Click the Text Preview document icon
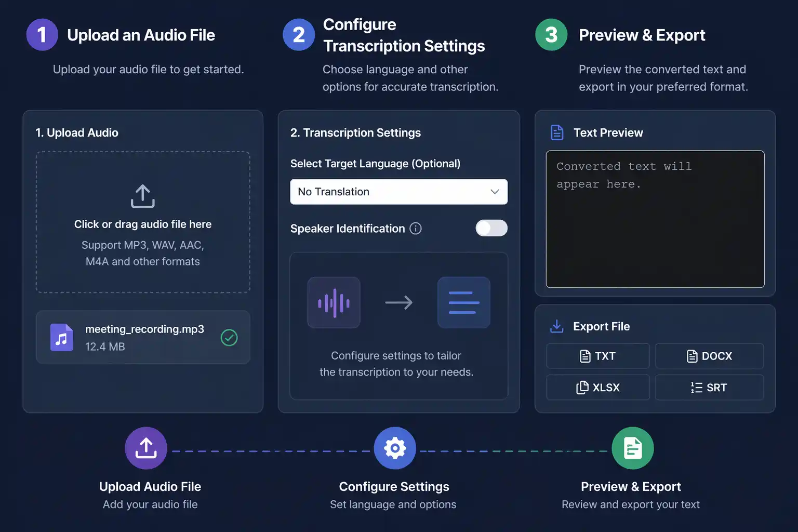The height and width of the screenshot is (532, 798). point(557,132)
